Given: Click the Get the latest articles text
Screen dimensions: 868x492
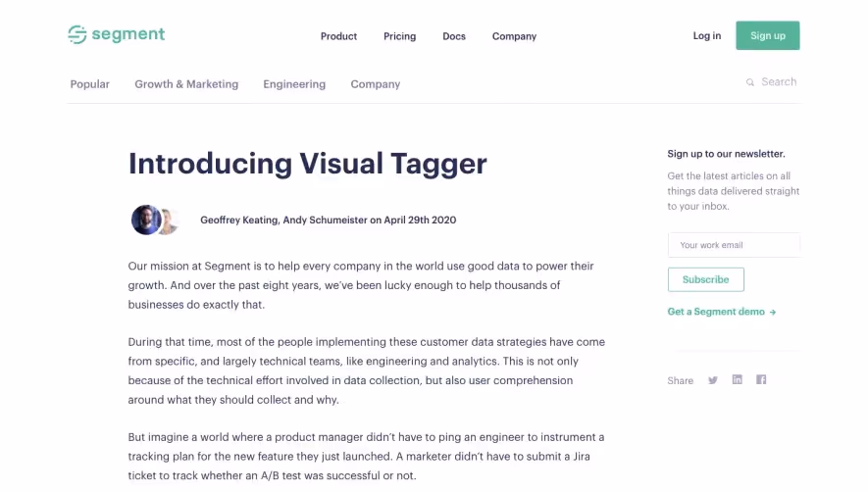Looking at the screenshot, I should coord(734,191).
